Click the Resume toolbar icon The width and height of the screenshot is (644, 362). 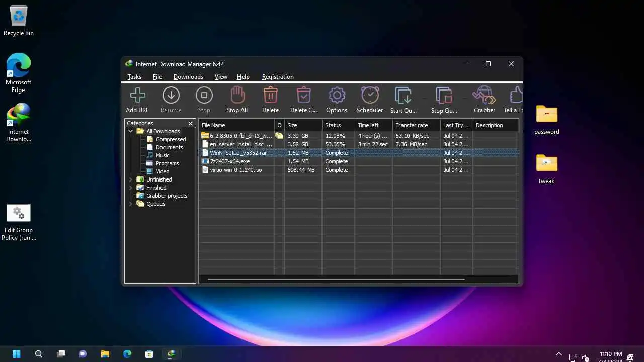tap(171, 95)
